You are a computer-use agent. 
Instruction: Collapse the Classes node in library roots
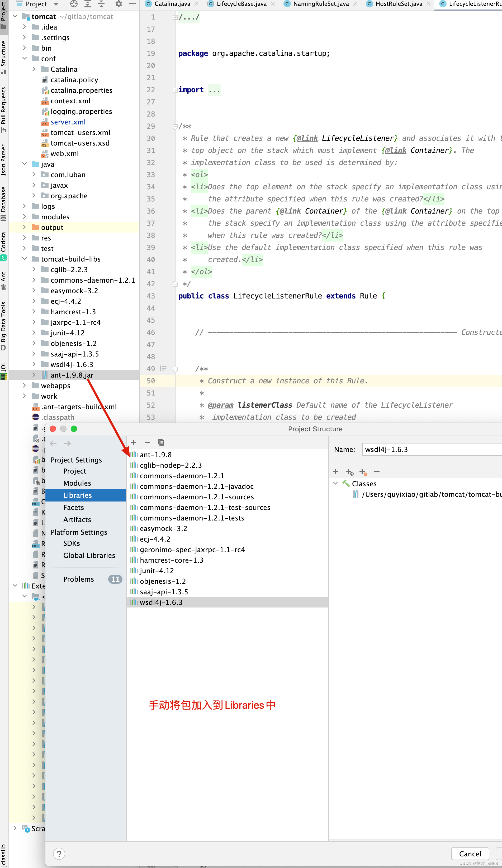(335, 483)
